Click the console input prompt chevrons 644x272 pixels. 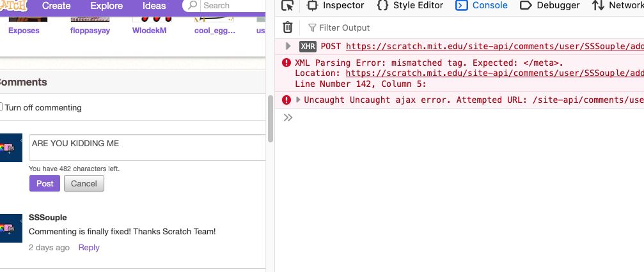click(x=288, y=117)
